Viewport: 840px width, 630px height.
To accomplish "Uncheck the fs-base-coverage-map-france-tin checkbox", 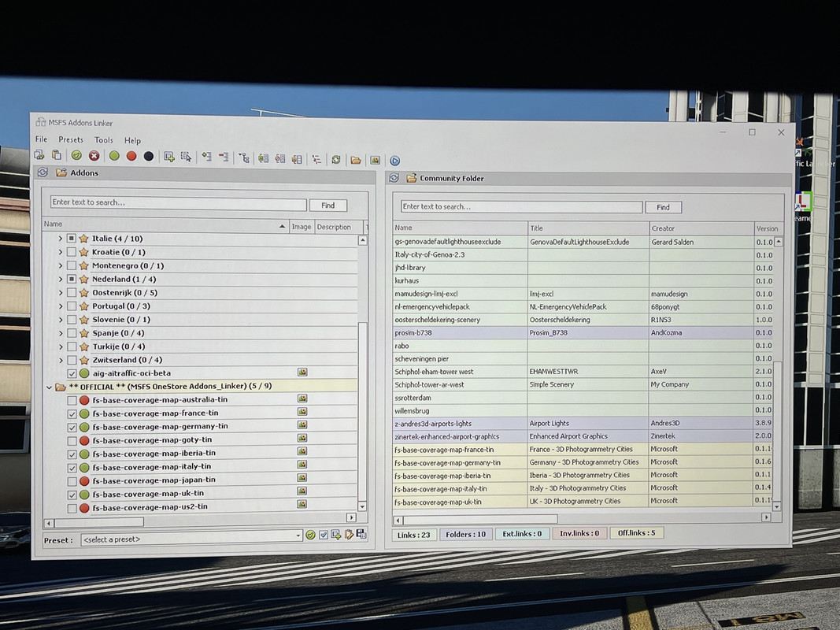I will [x=72, y=413].
